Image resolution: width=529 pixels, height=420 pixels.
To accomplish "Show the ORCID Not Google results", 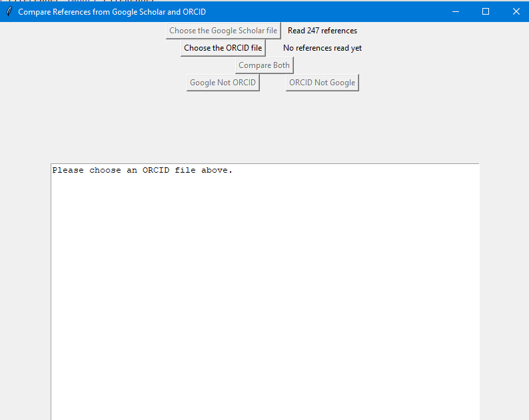I will pyautogui.click(x=322, y=83).
